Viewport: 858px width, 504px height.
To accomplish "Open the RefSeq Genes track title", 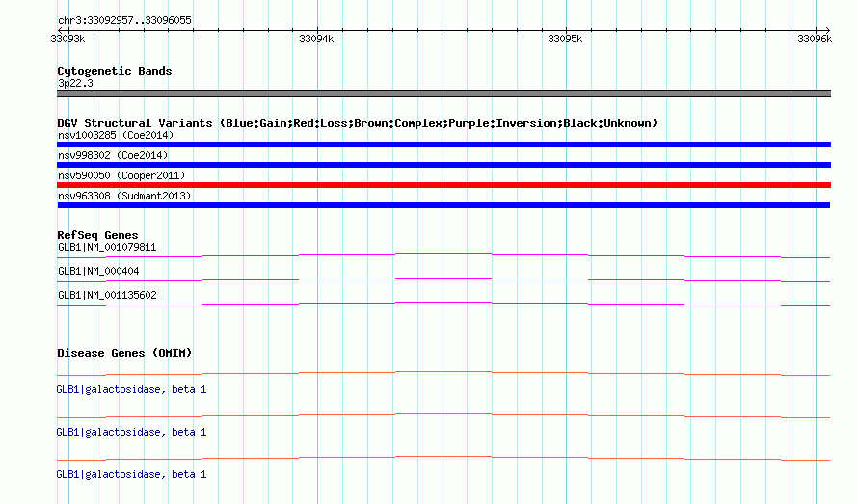I will 97,235.
